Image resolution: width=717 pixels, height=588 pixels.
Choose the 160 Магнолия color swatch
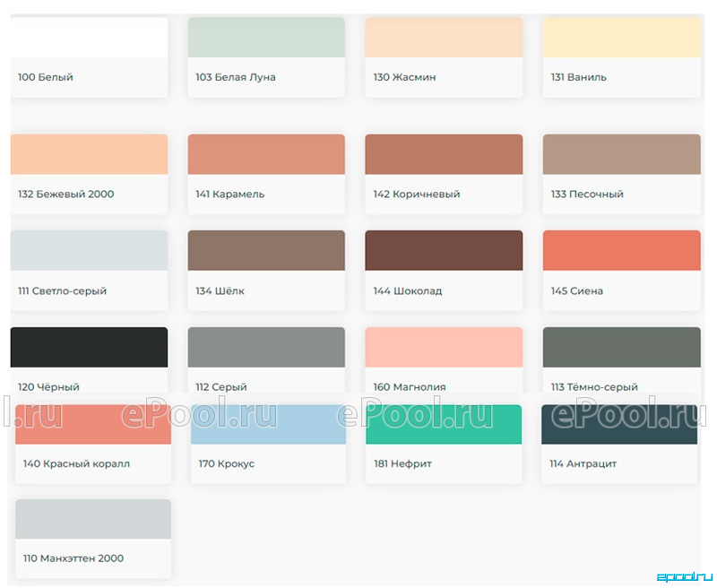tap(444, 347)
